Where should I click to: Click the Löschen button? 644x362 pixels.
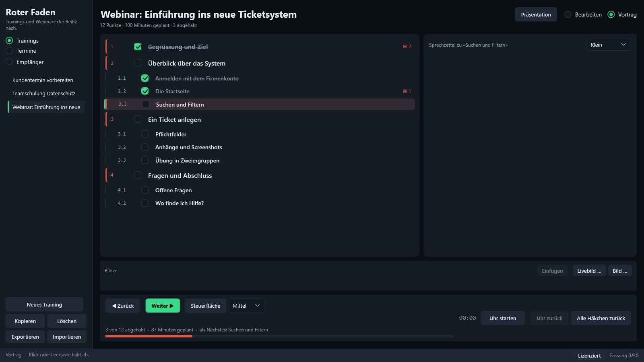click(x=67, y=321)
